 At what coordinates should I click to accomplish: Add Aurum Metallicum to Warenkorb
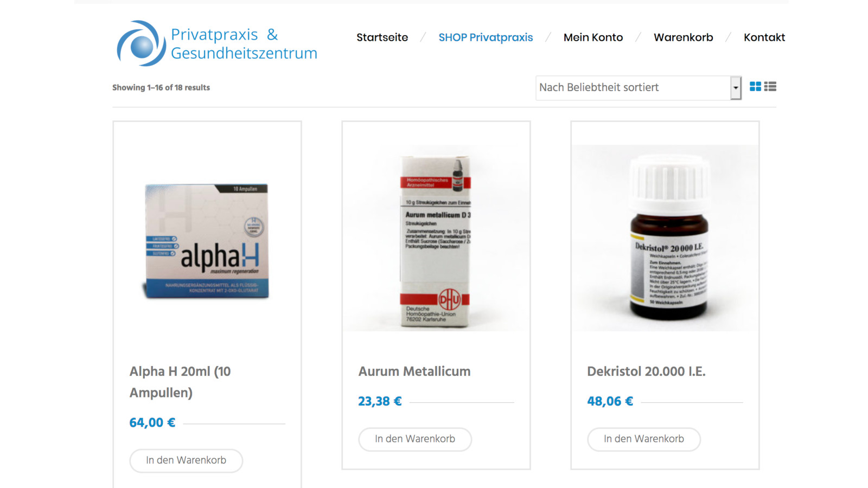[415, 439]
